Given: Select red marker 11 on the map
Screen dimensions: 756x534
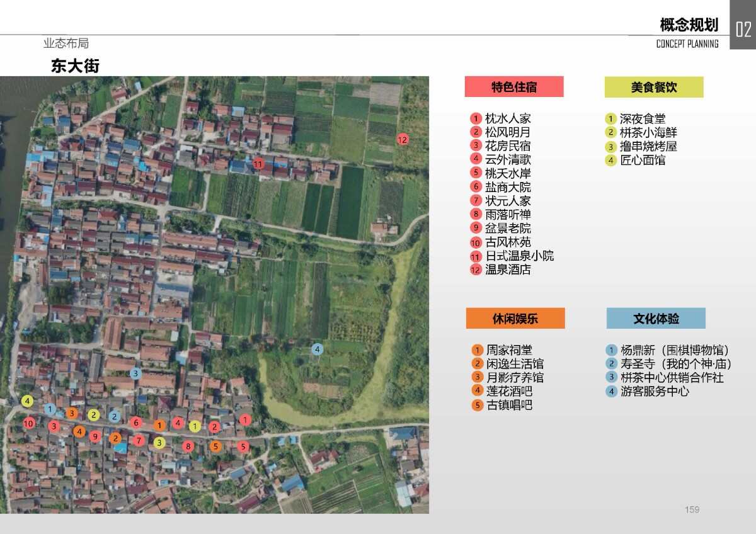Looking at the screenshot, I should 258,164.
